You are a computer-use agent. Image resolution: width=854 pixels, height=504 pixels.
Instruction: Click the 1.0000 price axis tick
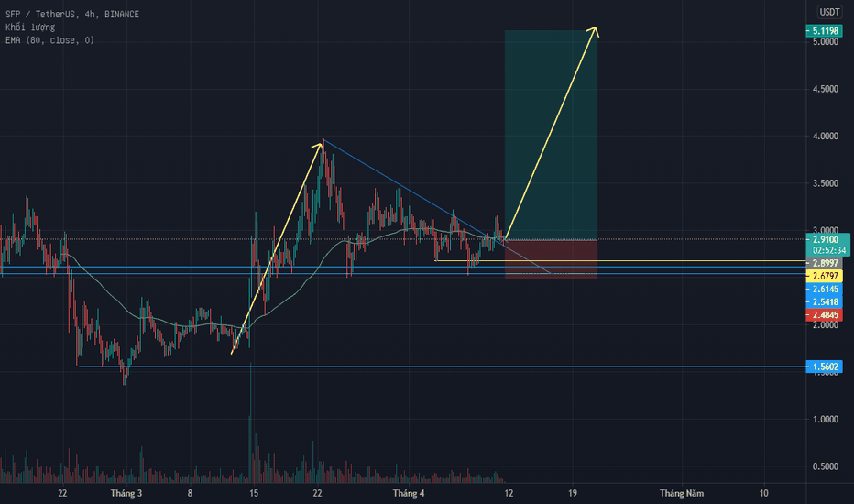(825, 420)
